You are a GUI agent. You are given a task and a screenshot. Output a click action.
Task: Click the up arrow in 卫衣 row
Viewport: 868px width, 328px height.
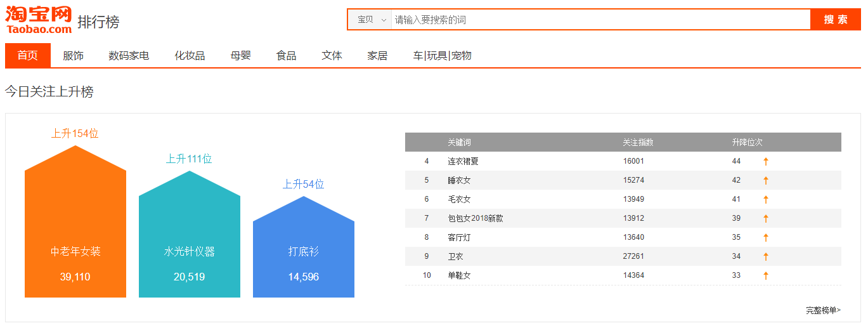click(x=766, y=256)
